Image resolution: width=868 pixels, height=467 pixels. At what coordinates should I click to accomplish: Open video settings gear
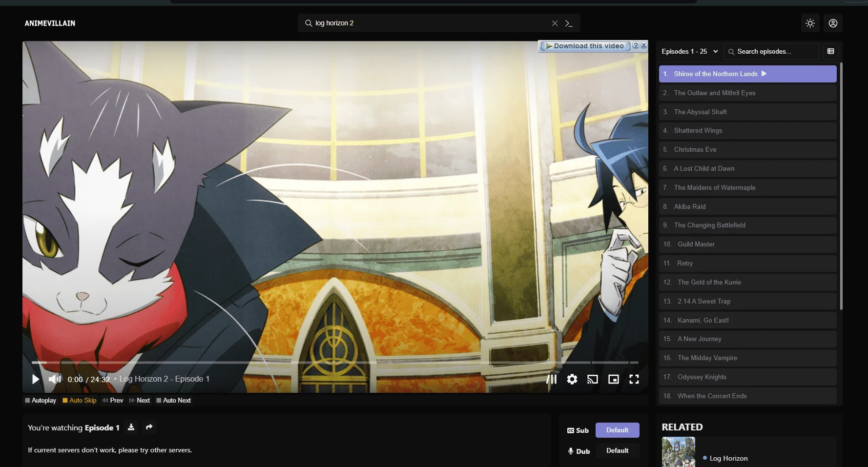572,379
